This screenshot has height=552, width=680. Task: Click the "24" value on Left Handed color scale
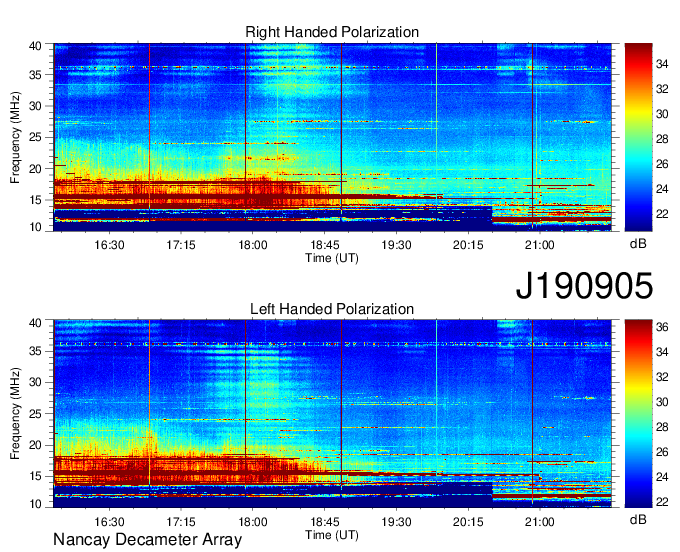pyautogui.click(x=662, y=477)
